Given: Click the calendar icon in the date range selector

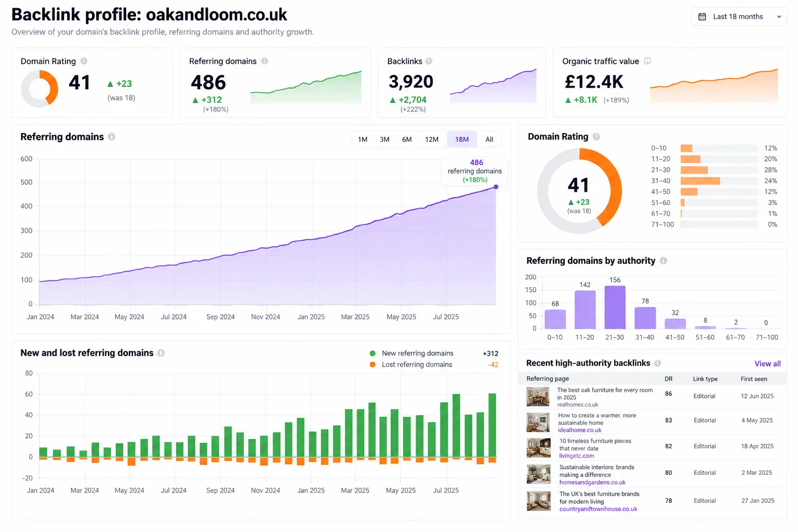Looking at the screenshot, I should click(702, 17).
